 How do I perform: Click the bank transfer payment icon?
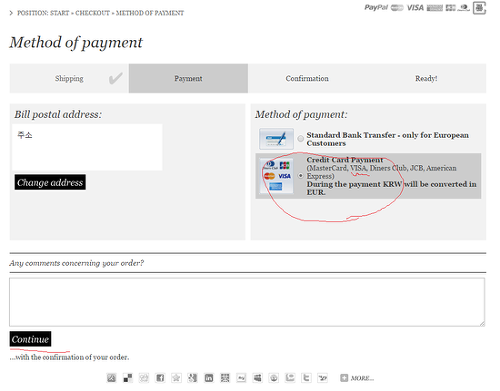point(276,139)
